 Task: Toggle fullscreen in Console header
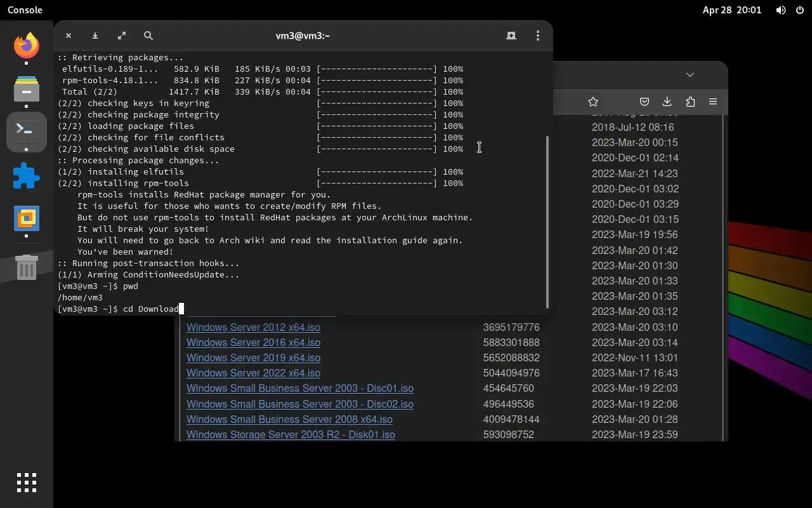122,36
